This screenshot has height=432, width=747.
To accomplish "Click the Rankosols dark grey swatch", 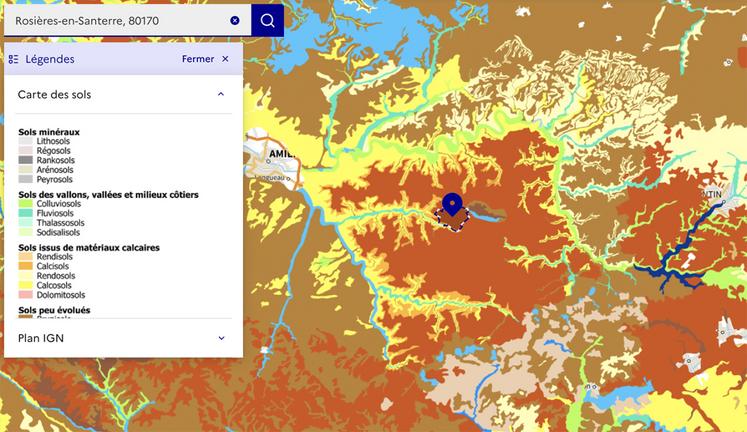I will (26, 160).
